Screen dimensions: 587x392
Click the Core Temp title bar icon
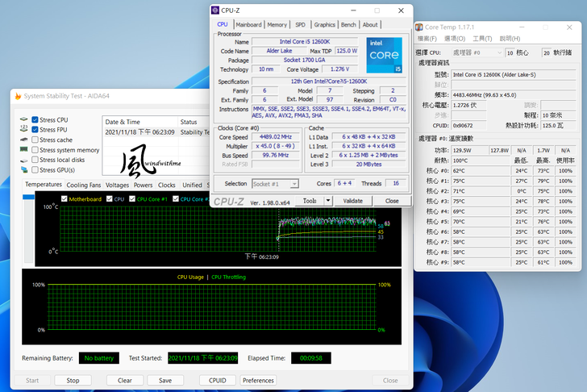pyautogui.click(x=422, y=27)
